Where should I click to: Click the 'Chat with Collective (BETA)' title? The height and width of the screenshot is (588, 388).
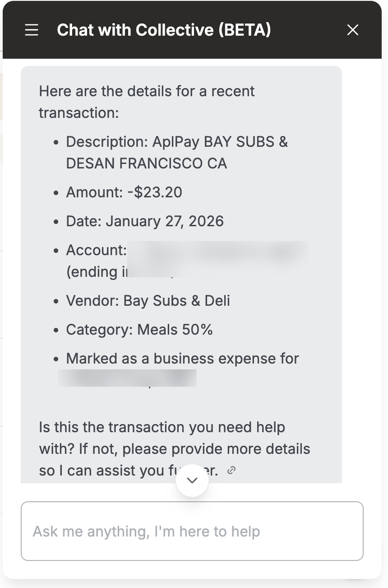click(164, 30)
